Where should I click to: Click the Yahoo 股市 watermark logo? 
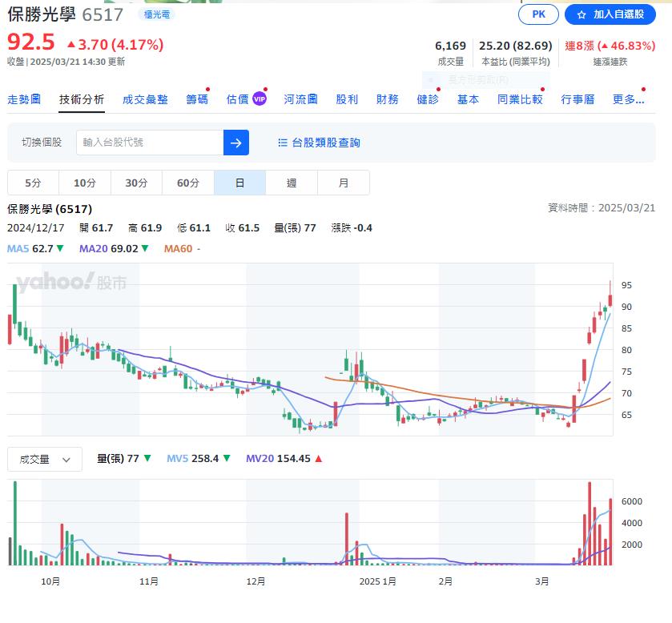[70, 282]
